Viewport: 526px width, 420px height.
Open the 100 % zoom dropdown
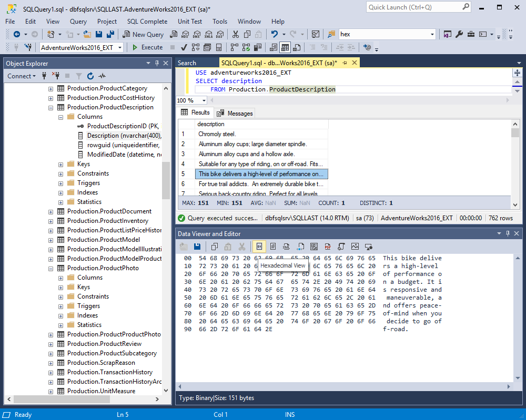[204, 100]
